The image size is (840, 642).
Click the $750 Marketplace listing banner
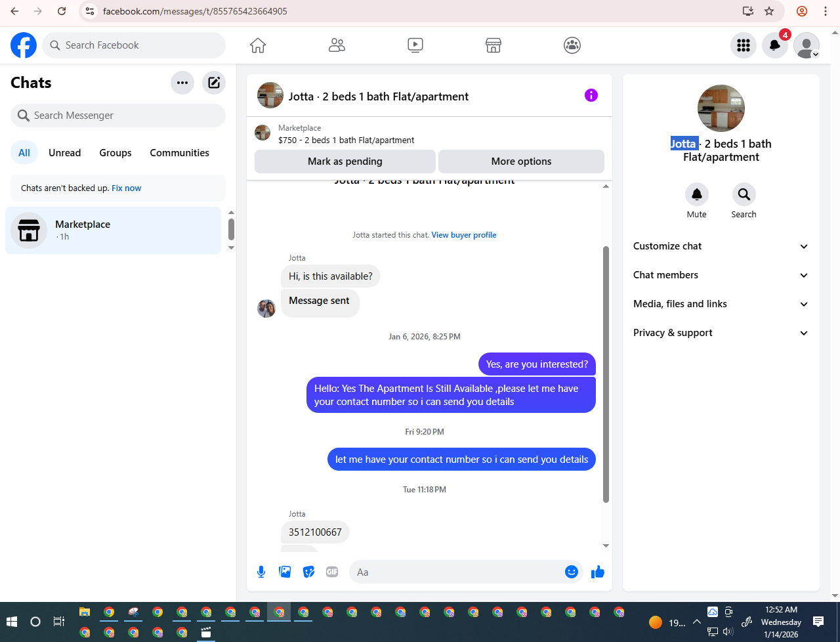(429, 134)
